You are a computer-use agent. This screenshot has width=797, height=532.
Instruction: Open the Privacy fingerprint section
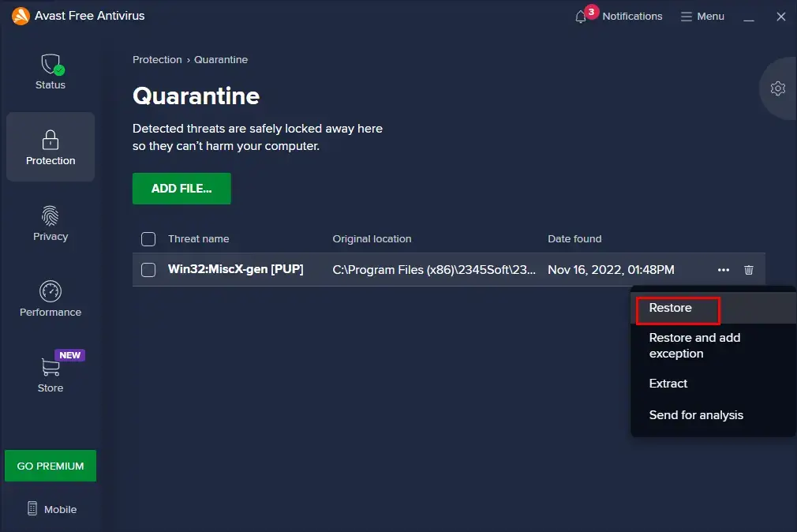51,223
